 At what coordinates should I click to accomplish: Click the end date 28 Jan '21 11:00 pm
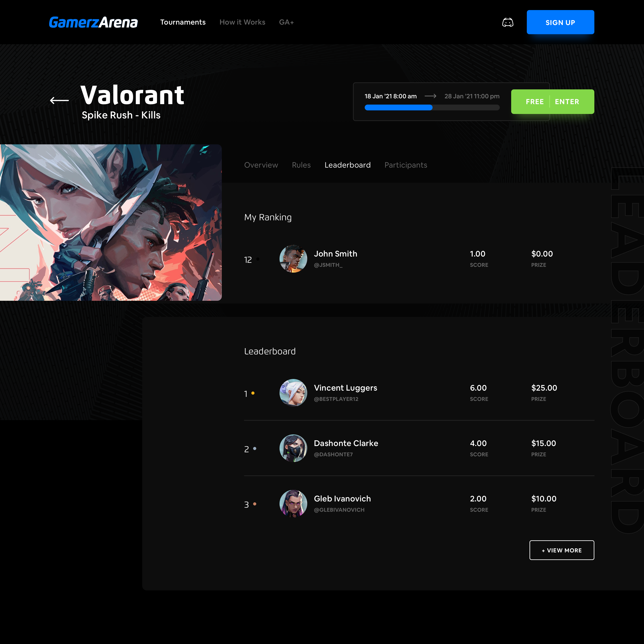click(472, 96)
